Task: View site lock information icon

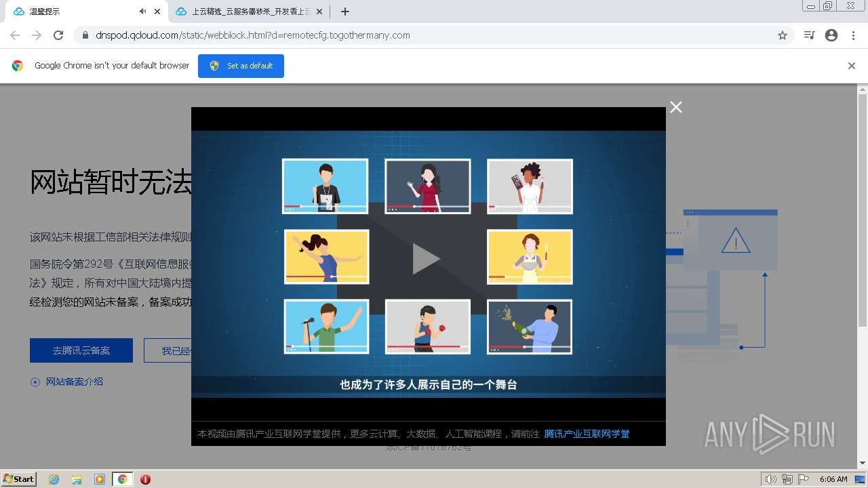Action: [85, 35]
